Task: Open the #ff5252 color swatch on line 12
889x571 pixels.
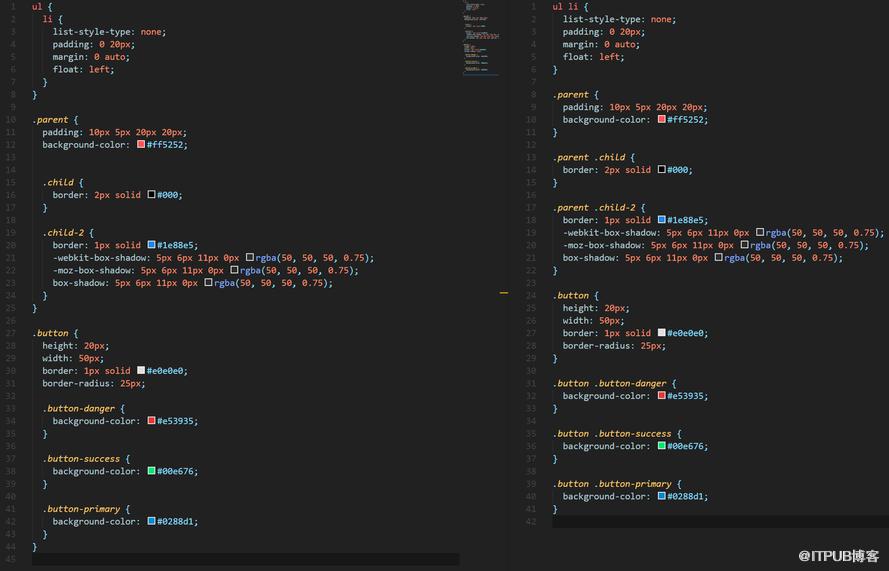Action: [141, 145]
